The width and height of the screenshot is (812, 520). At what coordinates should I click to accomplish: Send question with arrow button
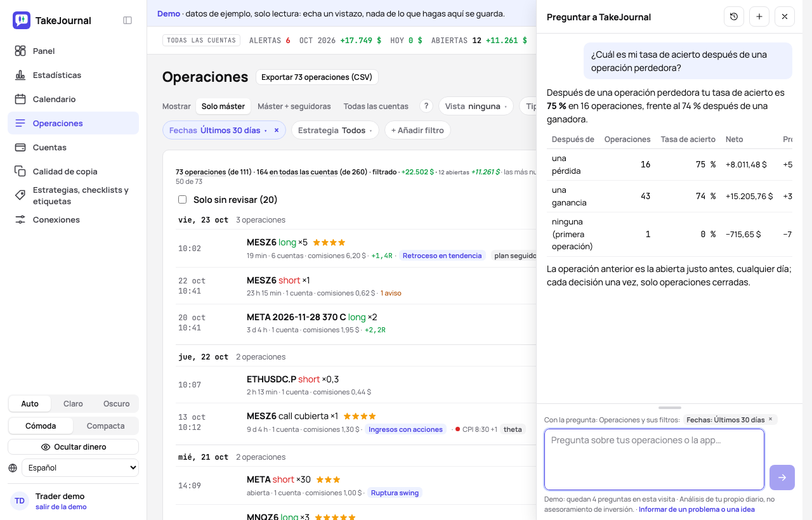pyautogui.click(x=782, y=478)
